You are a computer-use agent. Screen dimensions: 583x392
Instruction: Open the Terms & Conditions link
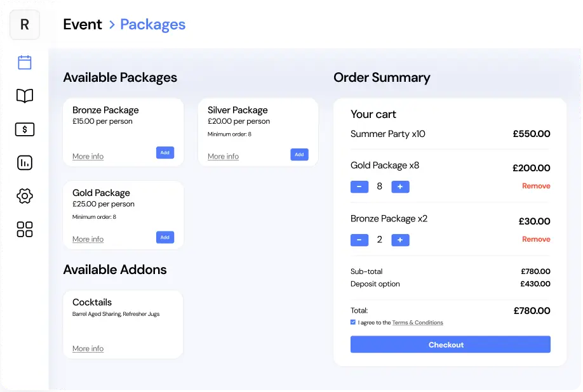(x=417, y=323)
